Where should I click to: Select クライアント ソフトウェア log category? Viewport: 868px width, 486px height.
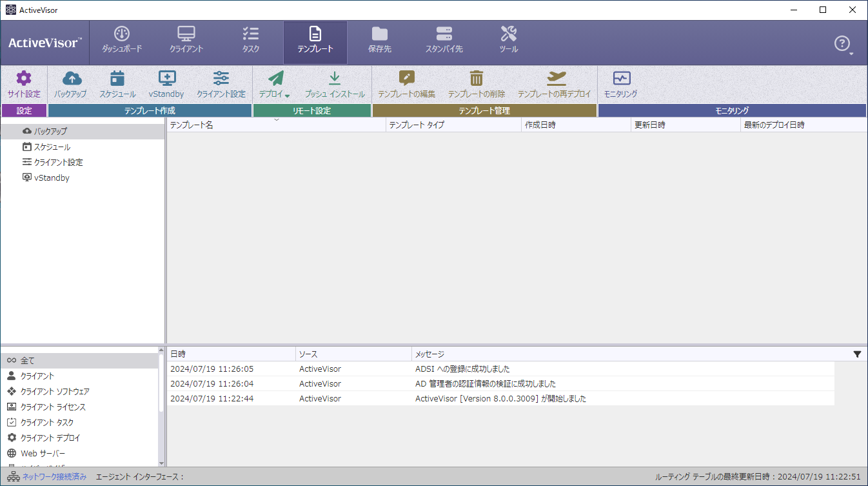coord(79,391)
